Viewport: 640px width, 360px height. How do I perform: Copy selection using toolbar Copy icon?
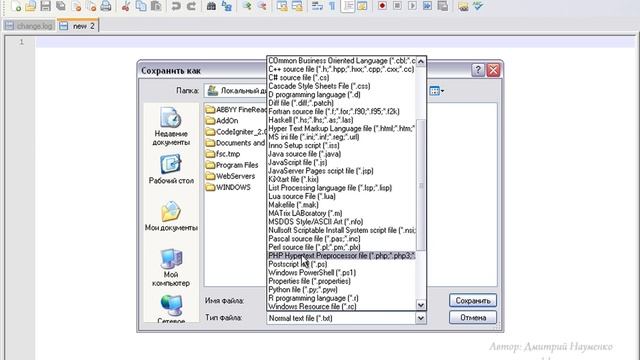tap(141, 6)
